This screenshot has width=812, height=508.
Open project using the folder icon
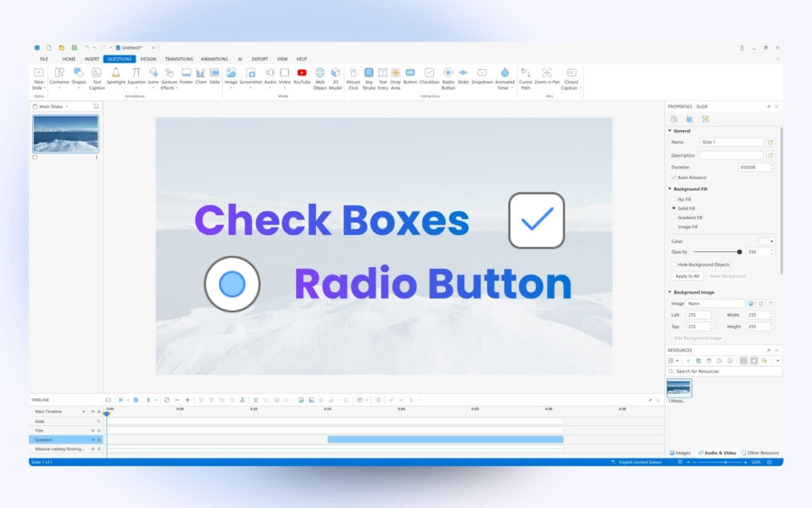(x=61, y=47)
